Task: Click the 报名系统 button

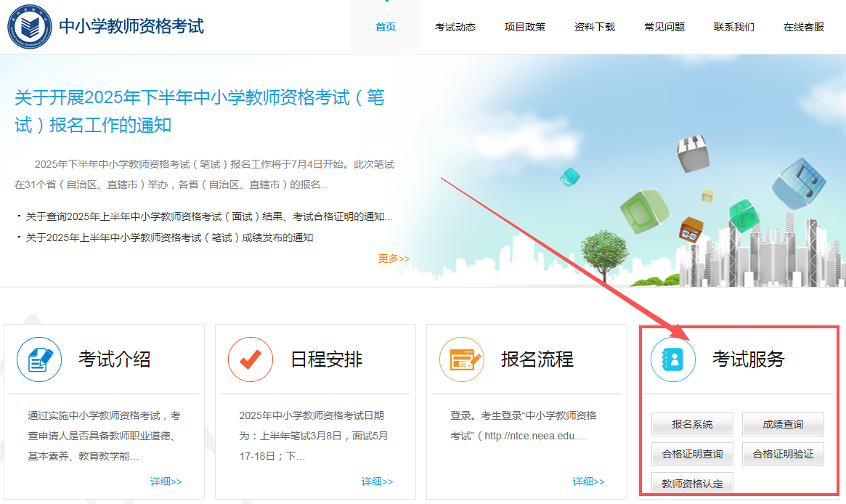Action: pyautogui.click(x=692, y=424)
